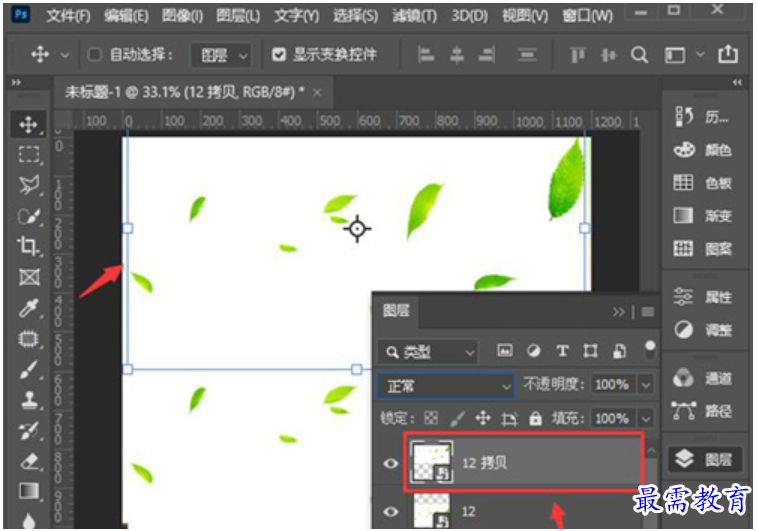Click the workspace layout icon
This screenshot has height=531, width=757.
tap(674, 55)
